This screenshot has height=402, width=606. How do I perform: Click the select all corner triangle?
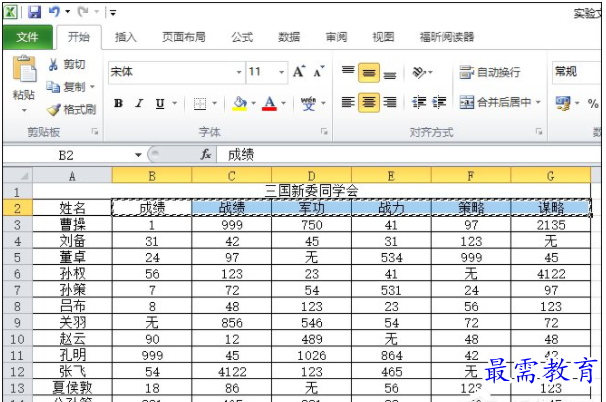point(24,176)
